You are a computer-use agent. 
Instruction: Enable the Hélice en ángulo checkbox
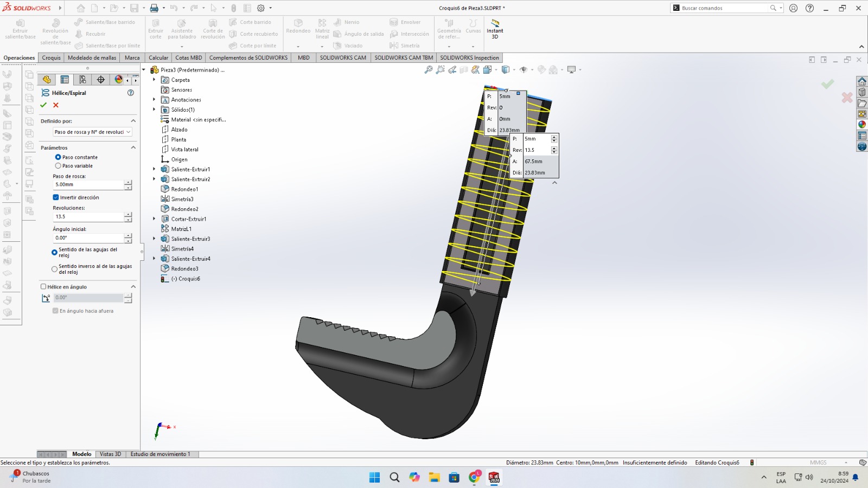coord(43,287)
